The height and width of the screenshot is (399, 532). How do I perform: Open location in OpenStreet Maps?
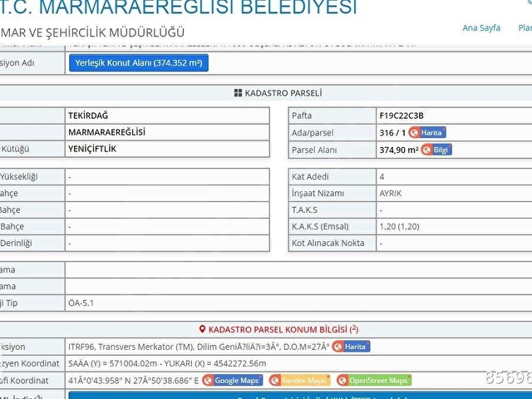(374, 381)
